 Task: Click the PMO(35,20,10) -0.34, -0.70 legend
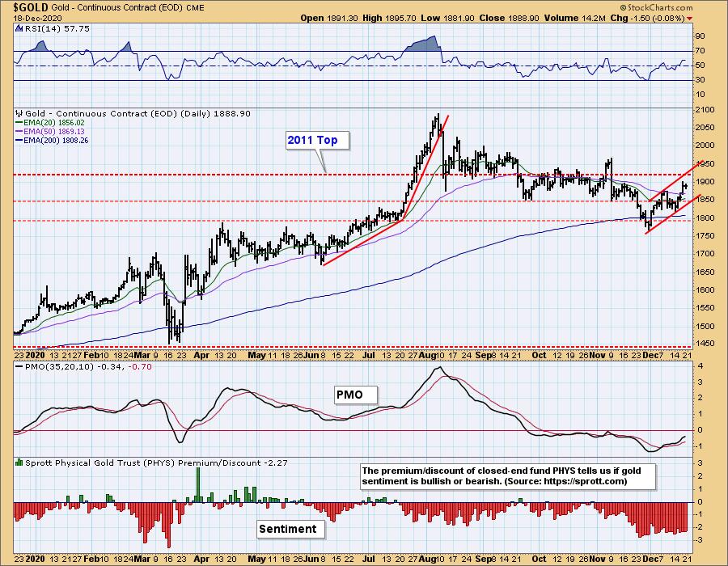(x=83, y=366)
